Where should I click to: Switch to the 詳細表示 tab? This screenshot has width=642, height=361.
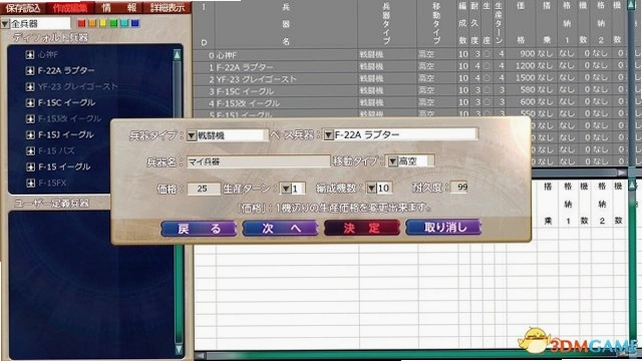click(x=167, y=8)
